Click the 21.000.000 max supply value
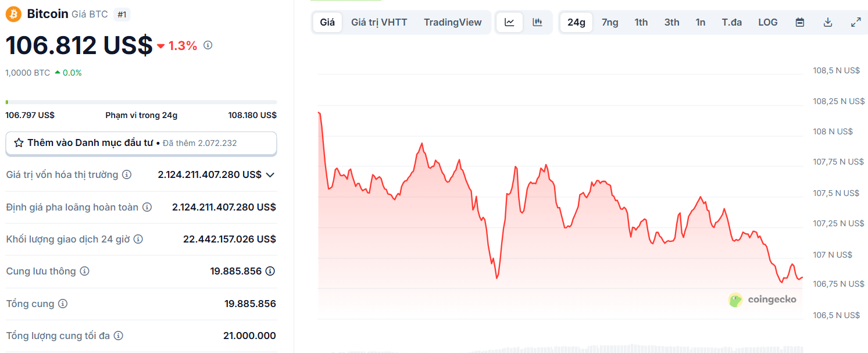The width and height of the screenshot is (868, 353). coord(250,336)
